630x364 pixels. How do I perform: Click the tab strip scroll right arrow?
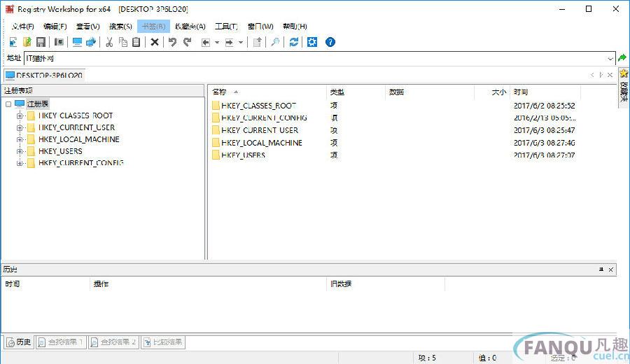click(601, 75)
